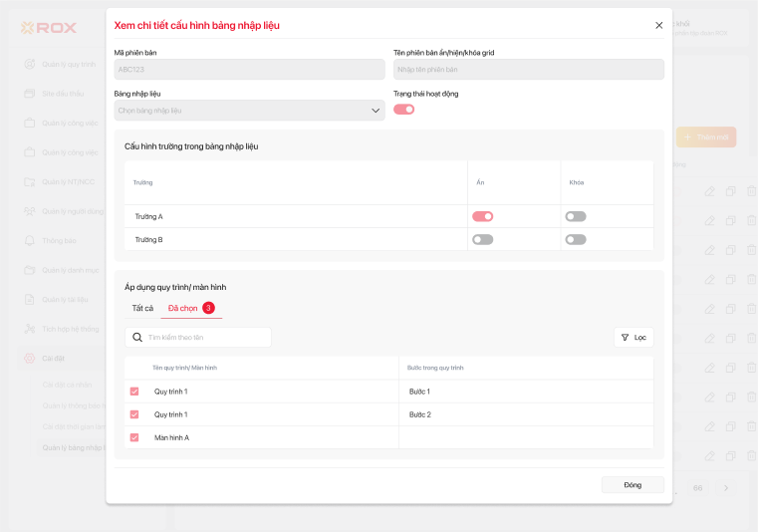The height and width of the screenshot is (532, 758).
Task: Toggle the Ẩn switch for Trường A
Action: 482,216
